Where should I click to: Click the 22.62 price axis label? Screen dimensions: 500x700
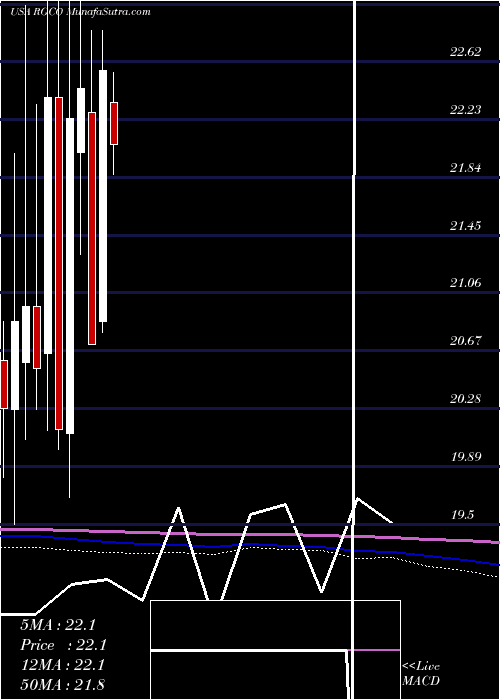[466, 52]
